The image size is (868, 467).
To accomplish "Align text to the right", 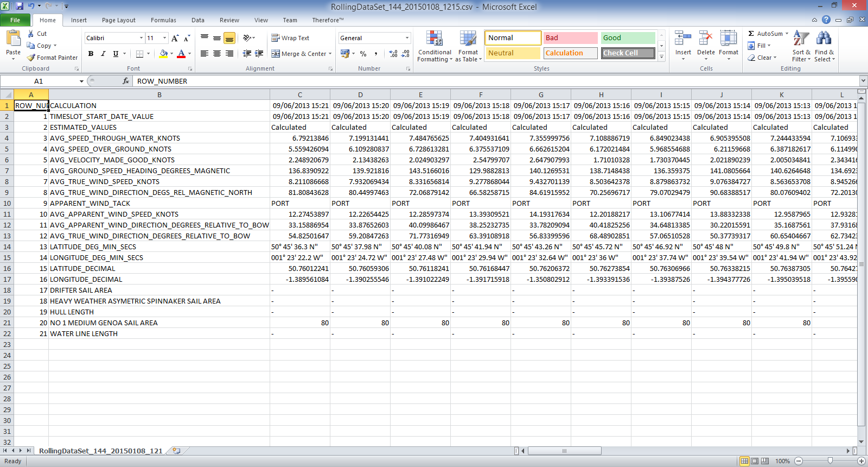I will tap(229, 53).
